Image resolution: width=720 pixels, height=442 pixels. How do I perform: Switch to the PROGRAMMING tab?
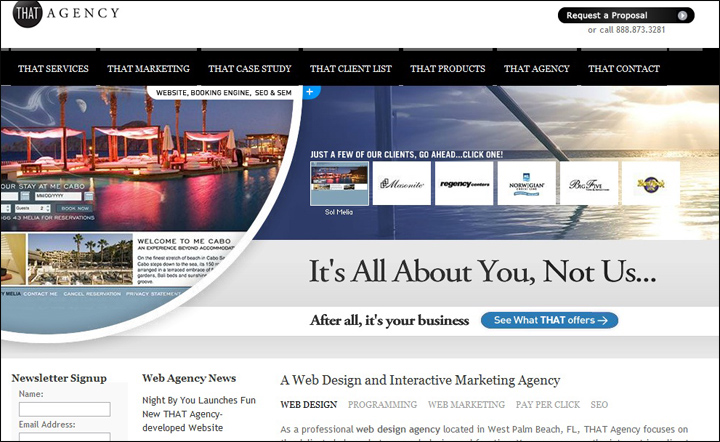pos(382,405)
